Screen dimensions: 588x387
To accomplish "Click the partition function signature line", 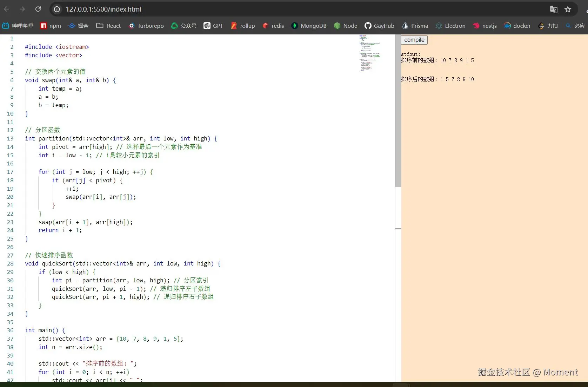I will (121, 138).
